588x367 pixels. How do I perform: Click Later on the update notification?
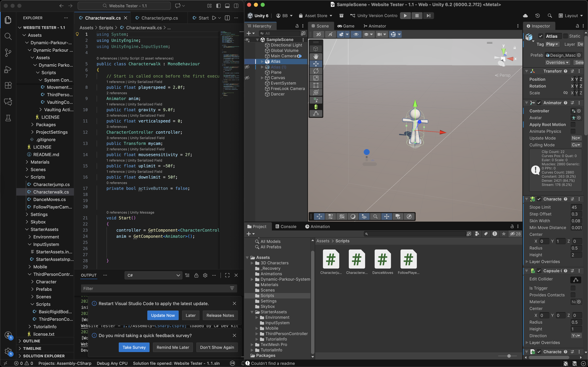[190, 315]
